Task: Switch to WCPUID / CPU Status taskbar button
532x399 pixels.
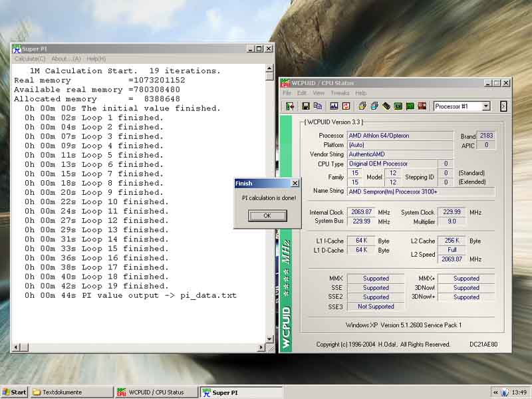Action: (156, 392)
